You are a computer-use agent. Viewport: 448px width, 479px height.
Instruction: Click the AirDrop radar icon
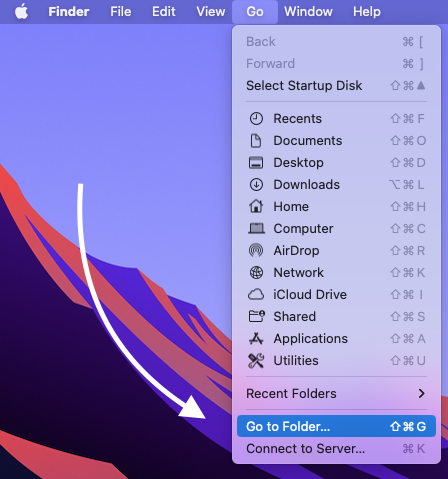pyautogui.click(x=256, y=250)
